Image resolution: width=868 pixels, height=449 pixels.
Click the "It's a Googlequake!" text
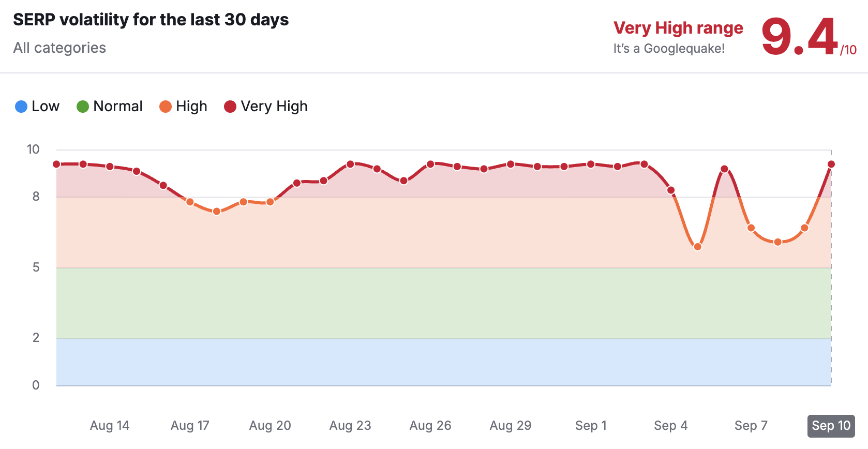pyautogui.click(x=669, y=49)
